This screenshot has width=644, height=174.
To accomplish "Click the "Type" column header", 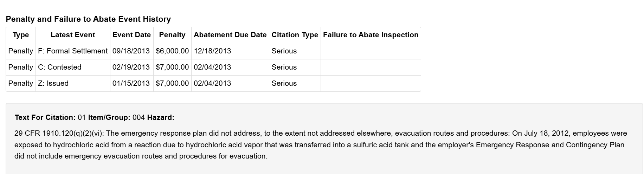I will pyautogui.click(x=21, y=35).
